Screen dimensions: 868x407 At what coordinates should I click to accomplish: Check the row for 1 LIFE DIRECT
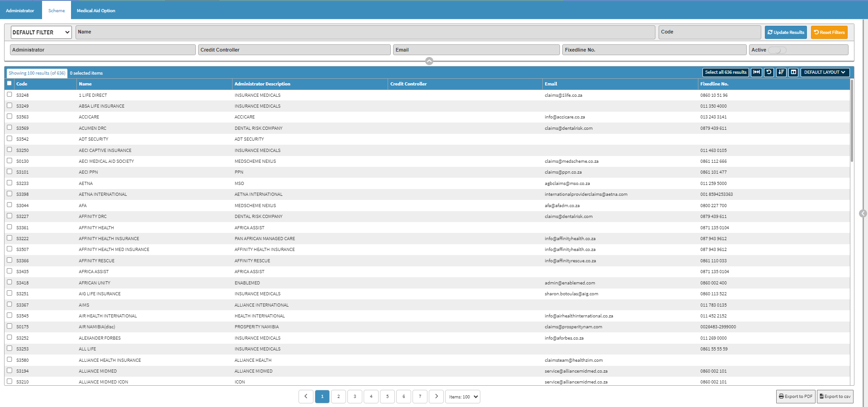pos(9,95)
